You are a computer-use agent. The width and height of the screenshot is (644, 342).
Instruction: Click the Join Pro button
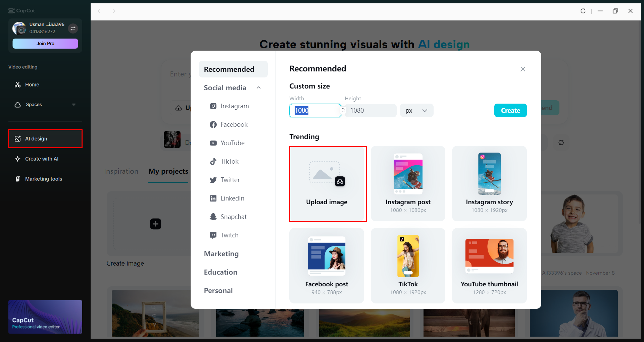tap(45, 43)
